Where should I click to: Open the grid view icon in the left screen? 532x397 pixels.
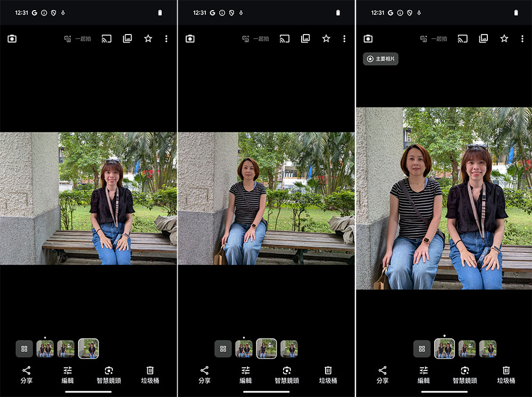click(24, 349)
